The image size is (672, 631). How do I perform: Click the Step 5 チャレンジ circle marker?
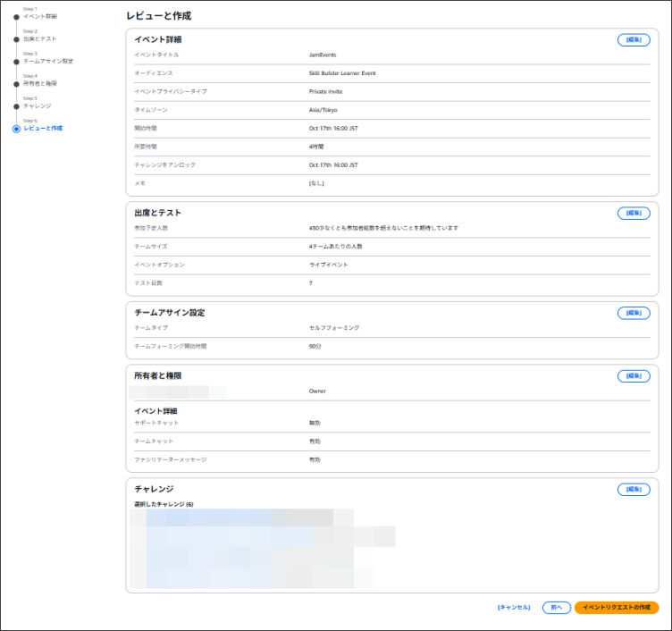[16, 106]
